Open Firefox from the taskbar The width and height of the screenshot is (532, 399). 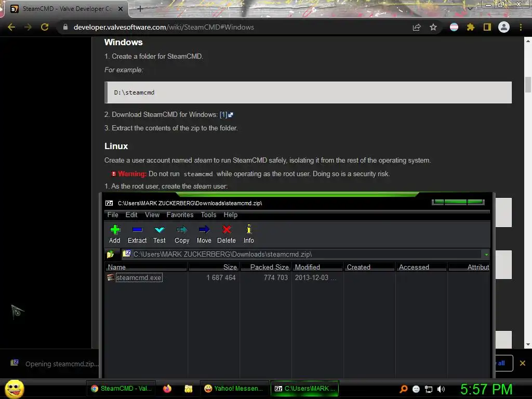pyautogui.click(x=167, y=389)
